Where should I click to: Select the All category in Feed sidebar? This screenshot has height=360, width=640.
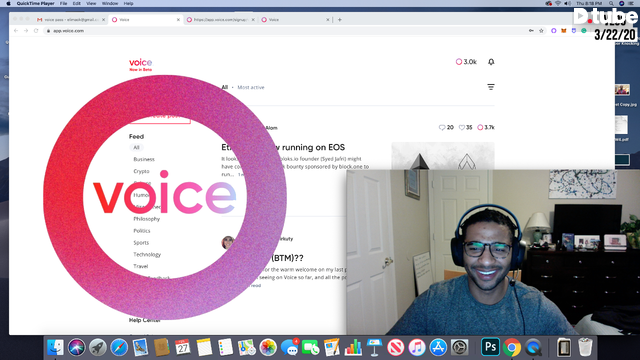tap(136, 147)
